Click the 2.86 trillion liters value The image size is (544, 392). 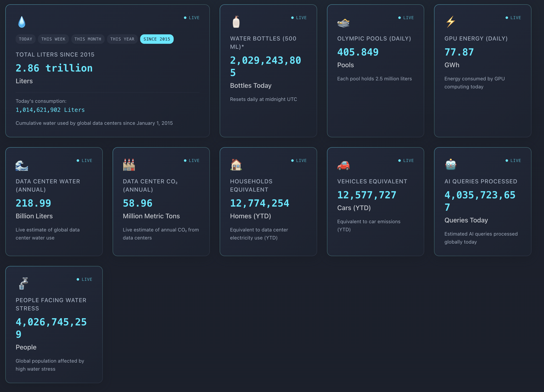54,68
